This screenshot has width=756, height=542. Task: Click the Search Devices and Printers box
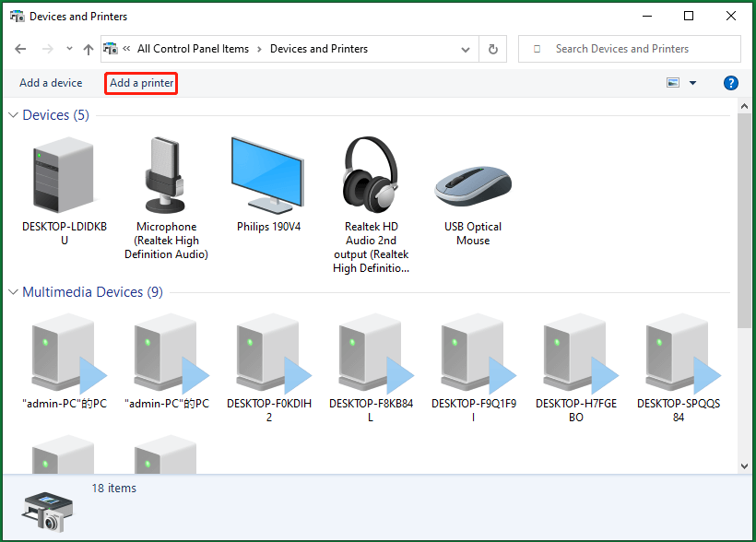[x=630, y=48]
